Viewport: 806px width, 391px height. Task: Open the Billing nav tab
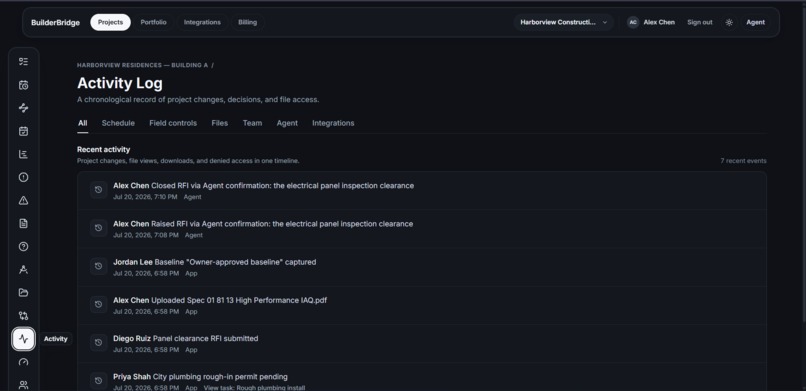coord(247,22)
